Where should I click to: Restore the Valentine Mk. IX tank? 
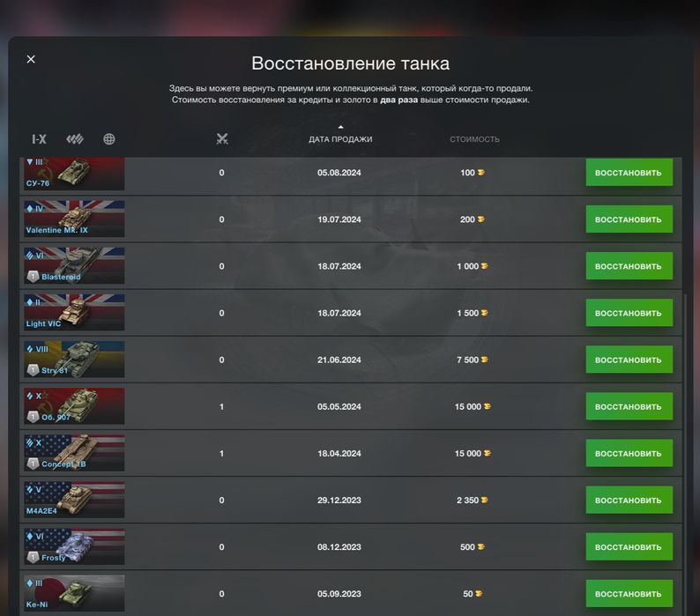629,219
